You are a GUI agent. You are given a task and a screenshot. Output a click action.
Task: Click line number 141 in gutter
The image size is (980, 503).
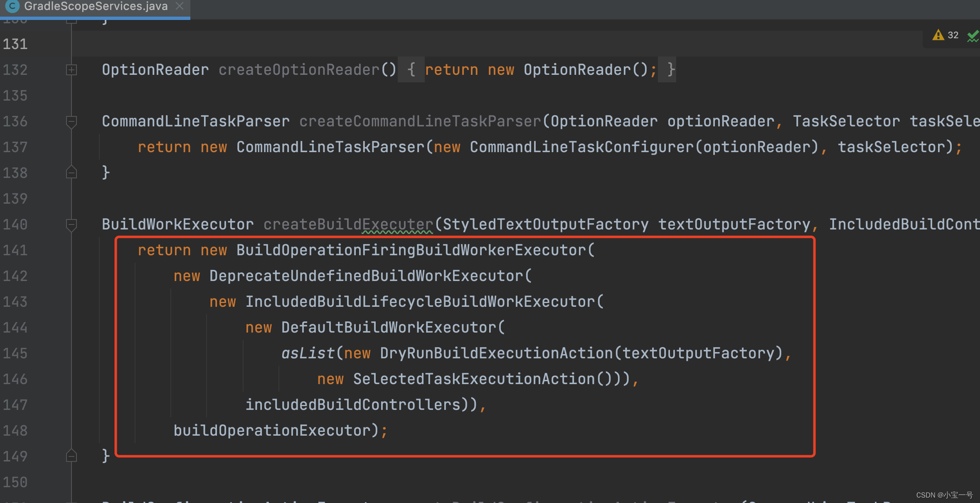[x=15, y=250]
